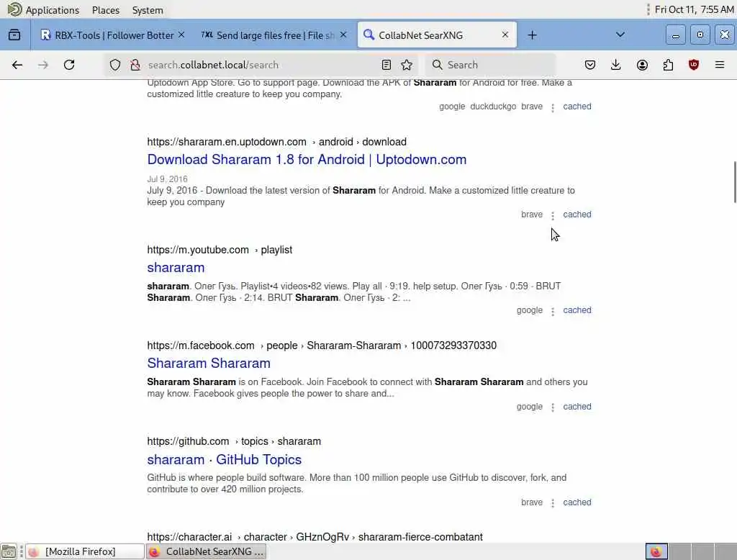The image size is (737, 560).
Task: Open the shararam YouTube playlist link
Action: pos(176,268)
